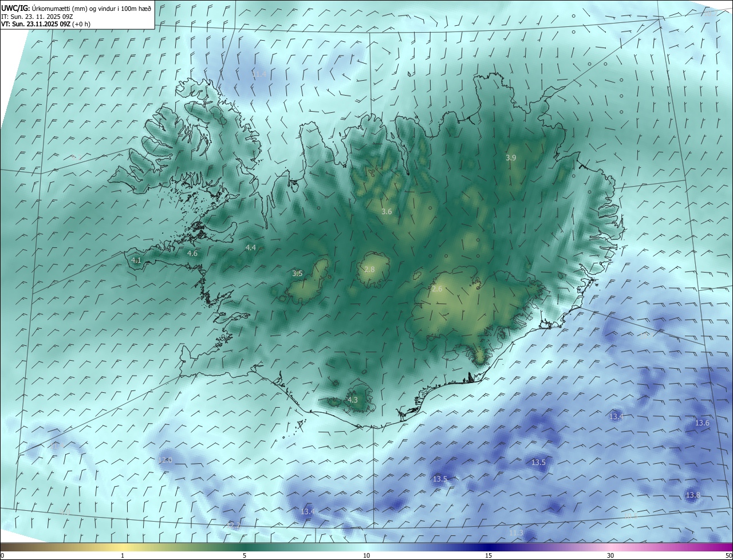The image size is (733, 560).
Task: Click the 11.3 value label over the sea
Action: pos(516,533)
